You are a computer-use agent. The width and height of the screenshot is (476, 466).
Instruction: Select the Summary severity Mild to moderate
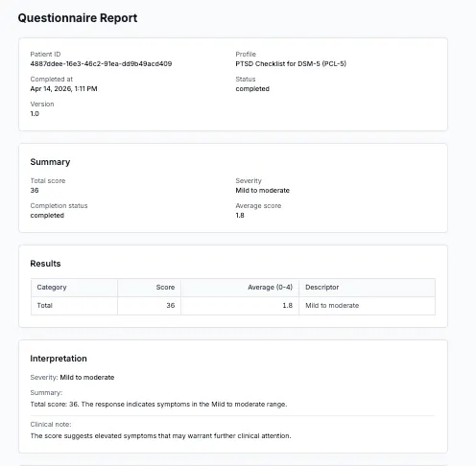[x=263, y=190]
